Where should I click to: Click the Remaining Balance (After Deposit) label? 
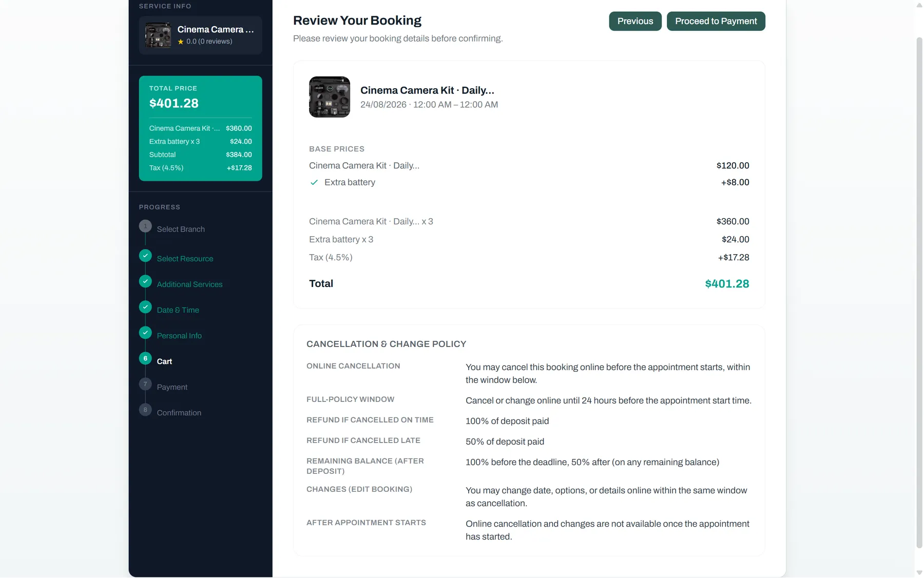pyautogui.click(x=365, y=466)
